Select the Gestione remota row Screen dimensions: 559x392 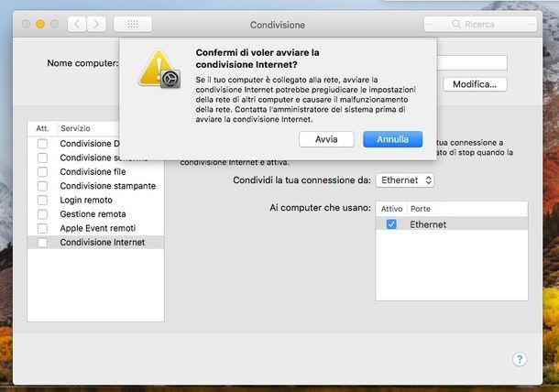[x=95, y=214]
